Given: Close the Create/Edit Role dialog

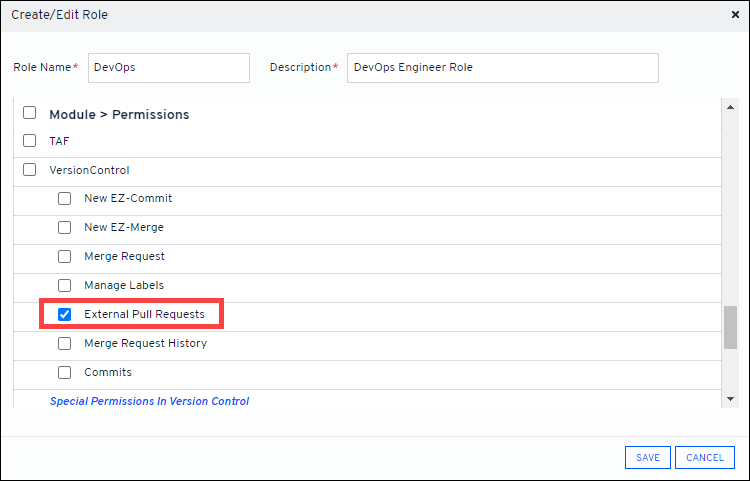Looking at the screenshot, I should pyautogui.click(x=736, y=15).
